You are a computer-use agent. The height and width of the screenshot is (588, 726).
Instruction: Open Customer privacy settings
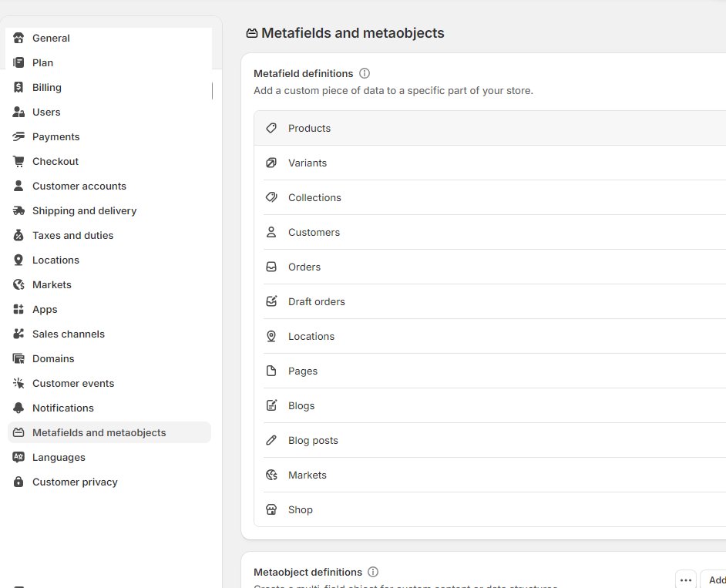[x=75, y=482]
